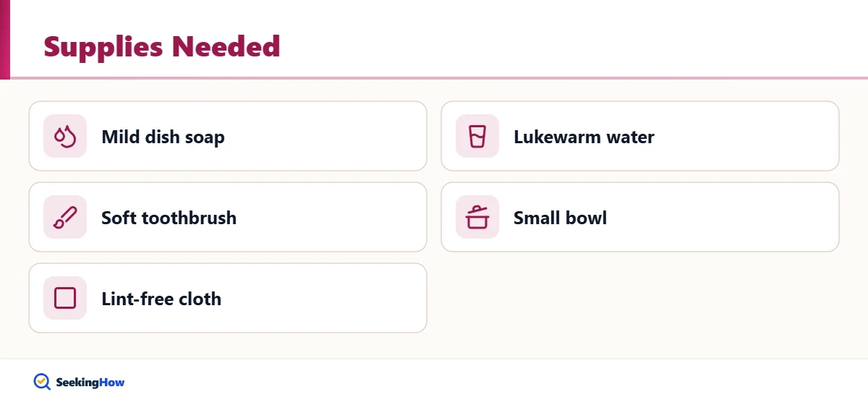Click the brush icon beside Soft toothbrush
The height and width of the screenshot is (405, 868).
65,217
